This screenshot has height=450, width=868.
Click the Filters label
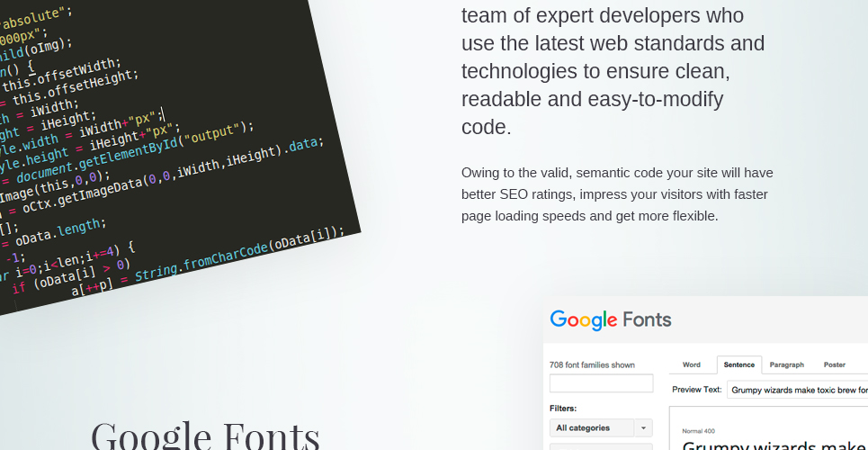[563, 409]
